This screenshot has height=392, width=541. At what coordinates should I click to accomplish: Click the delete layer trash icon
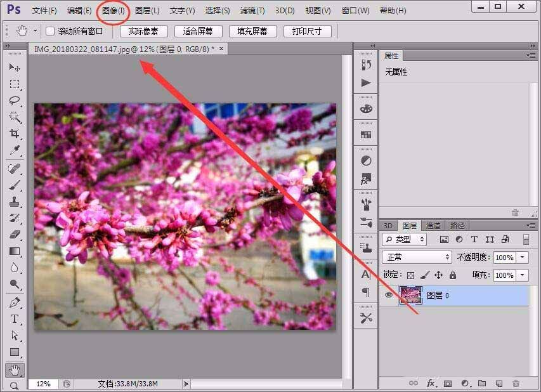[x=516, y=383]
